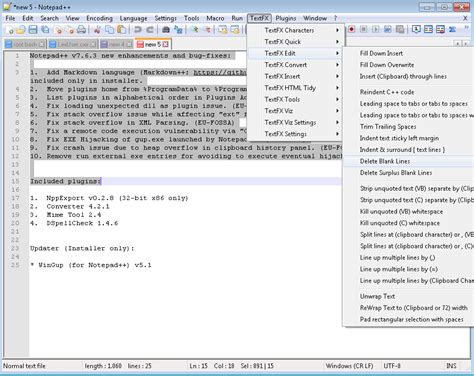Undo the last edit
The height and width of the screenshot is (376, 474).
tap(137, 30)
